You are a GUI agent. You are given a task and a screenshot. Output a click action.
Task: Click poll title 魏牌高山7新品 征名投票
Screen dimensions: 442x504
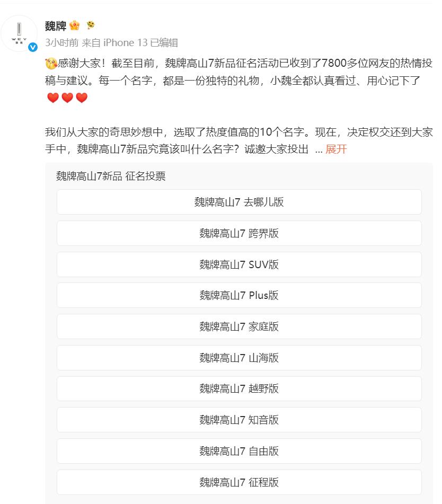click(x=111, y=176)
